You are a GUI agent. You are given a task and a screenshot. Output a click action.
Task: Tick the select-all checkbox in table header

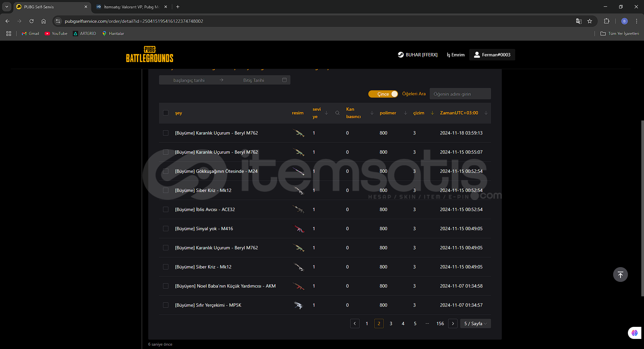pos(166,113)
